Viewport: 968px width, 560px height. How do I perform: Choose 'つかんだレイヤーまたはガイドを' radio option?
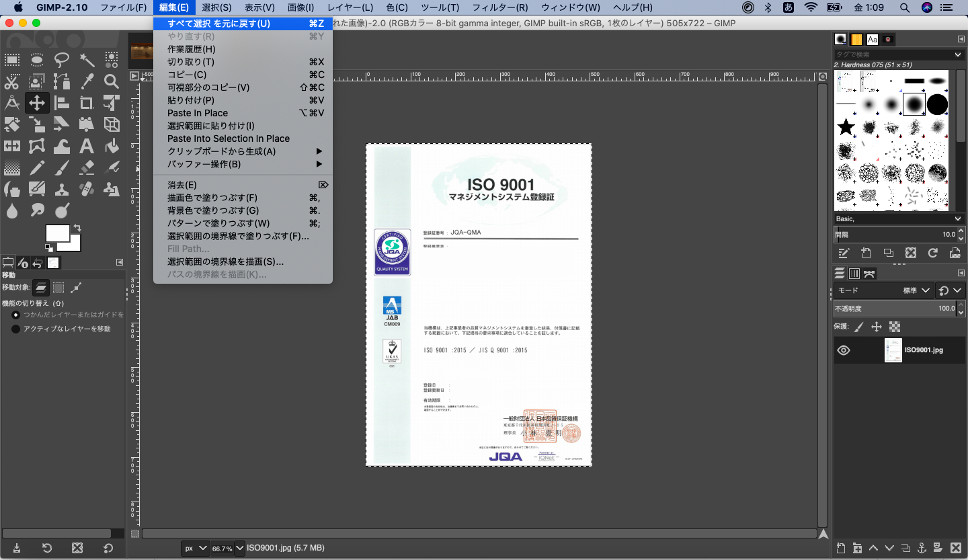tap(16, 315)
